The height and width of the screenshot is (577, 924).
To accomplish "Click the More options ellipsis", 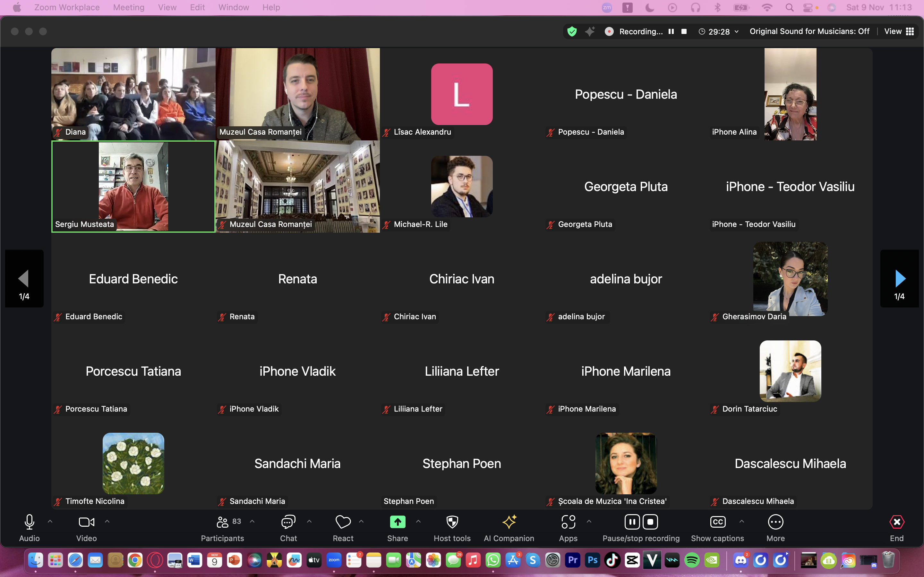I will tap(775, 522).
